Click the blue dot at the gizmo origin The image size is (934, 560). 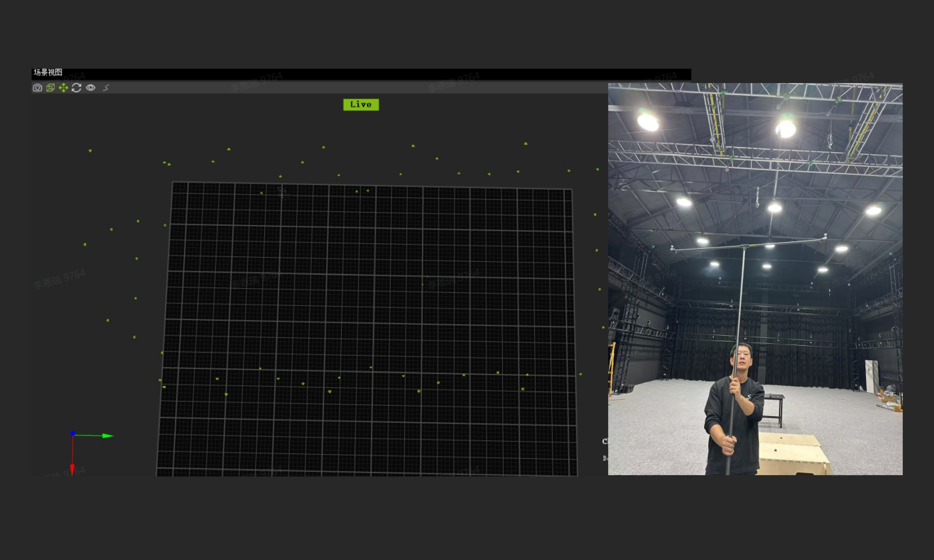coord(73,433)
